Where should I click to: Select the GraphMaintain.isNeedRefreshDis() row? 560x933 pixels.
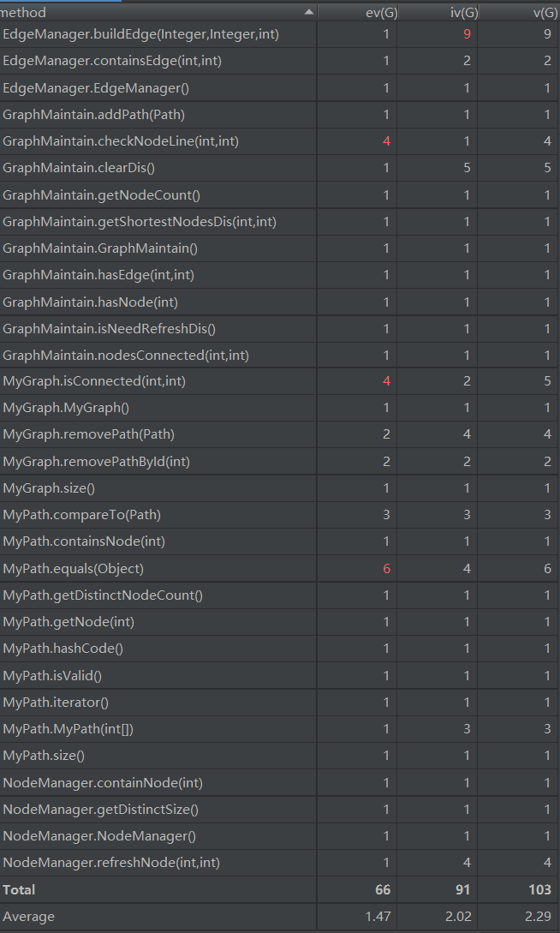click(280, 328)
